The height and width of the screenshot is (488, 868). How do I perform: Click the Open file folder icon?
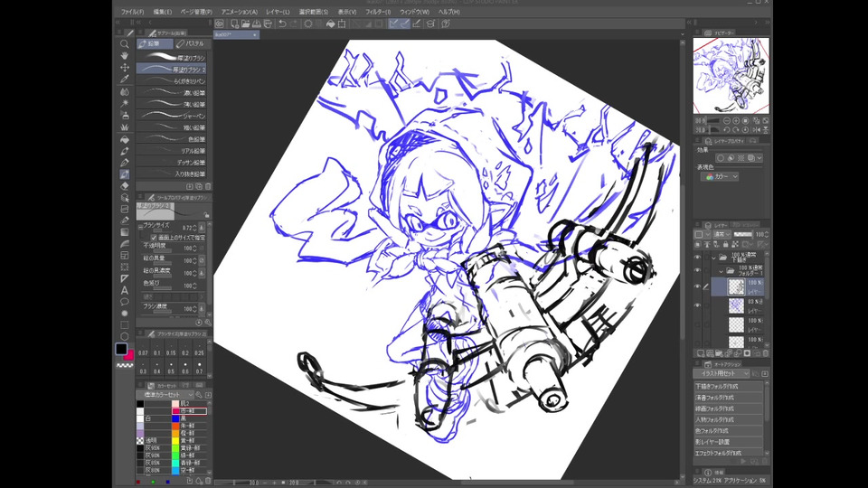pos(245,23)
